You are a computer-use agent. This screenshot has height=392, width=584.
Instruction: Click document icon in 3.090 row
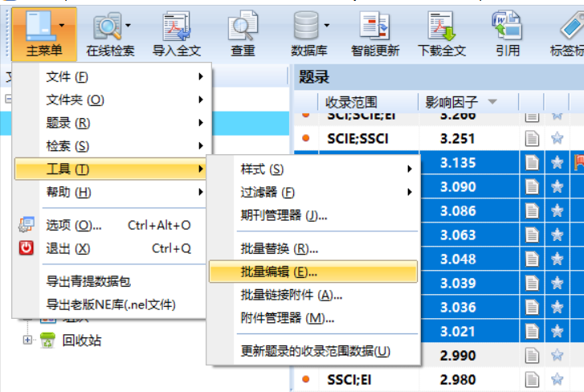point(532,186)
